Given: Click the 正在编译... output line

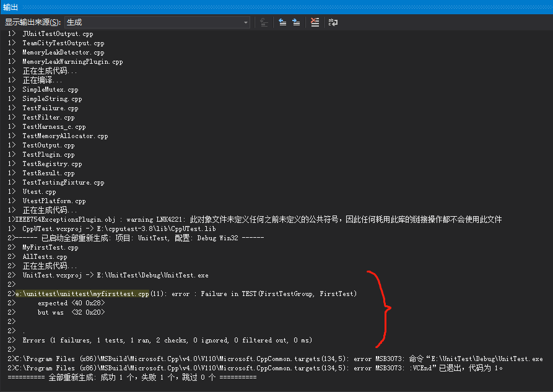Looking at the screenshot, I should [35, 80].
